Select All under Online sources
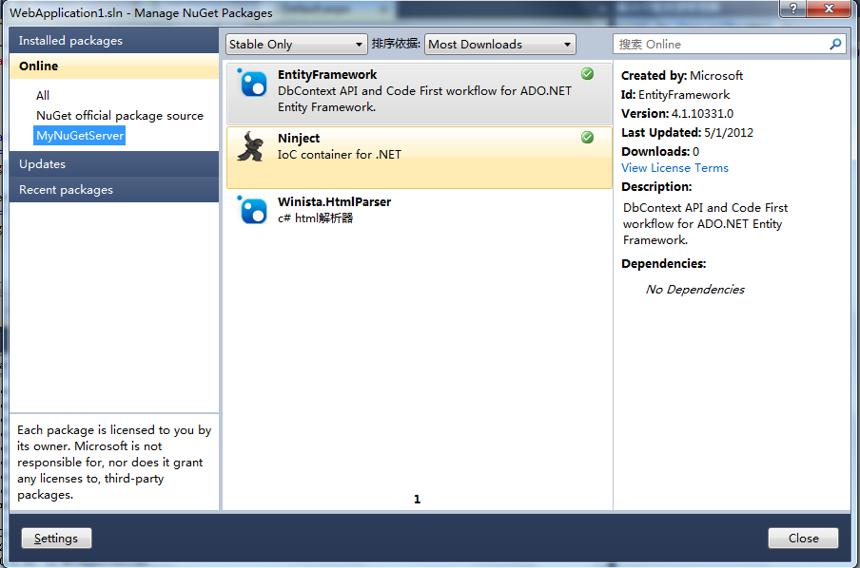Screen dimensions: 860x568 point(43,95)
